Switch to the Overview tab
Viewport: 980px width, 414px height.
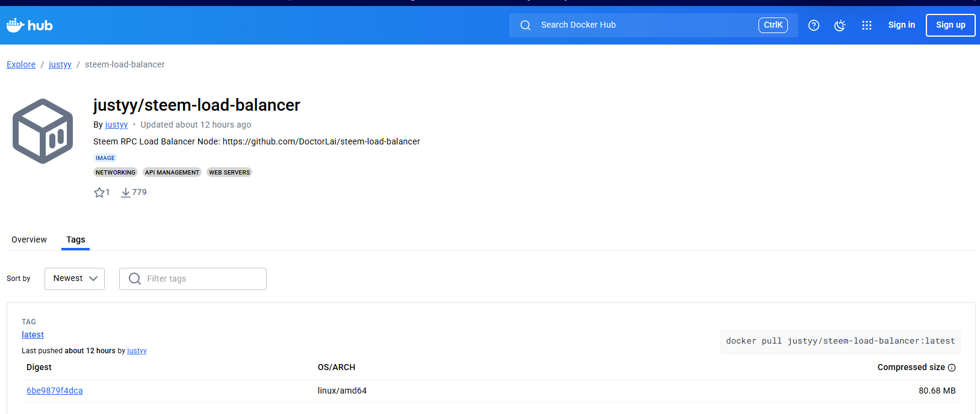(x=29, y=239)
